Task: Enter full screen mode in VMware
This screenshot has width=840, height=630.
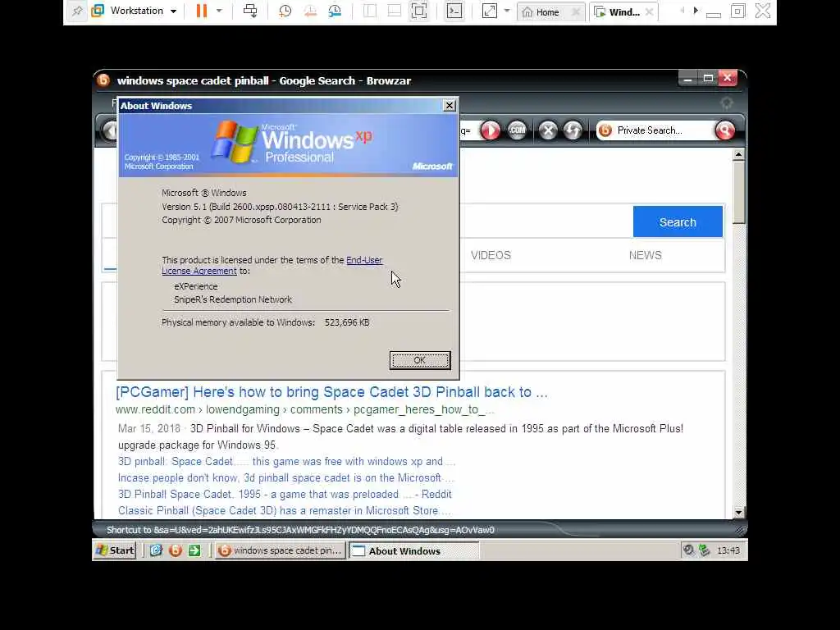Action: point(419,11)
